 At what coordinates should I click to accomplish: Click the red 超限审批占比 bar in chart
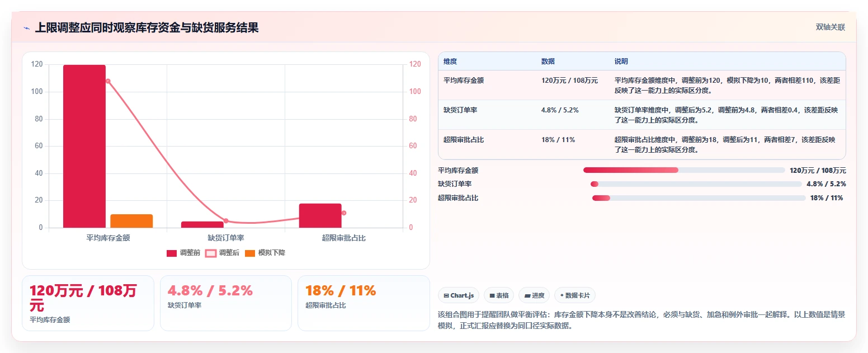(x=320, y=215)
